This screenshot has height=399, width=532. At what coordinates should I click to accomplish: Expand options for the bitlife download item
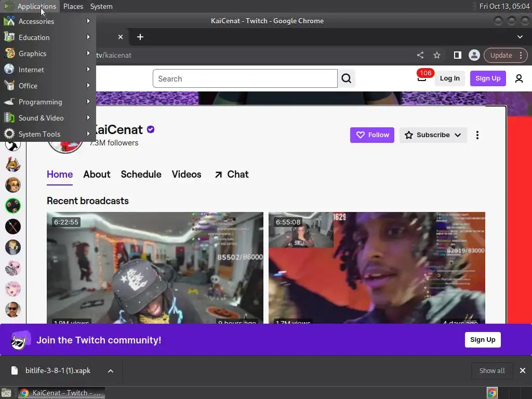111,371
